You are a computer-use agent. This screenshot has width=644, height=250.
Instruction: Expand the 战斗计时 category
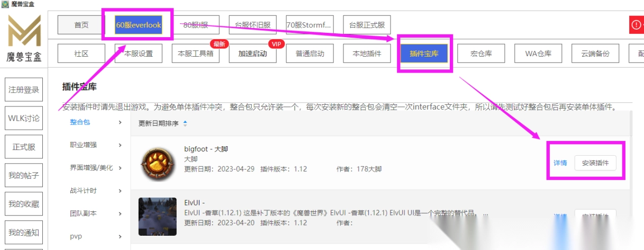(96, 191)
